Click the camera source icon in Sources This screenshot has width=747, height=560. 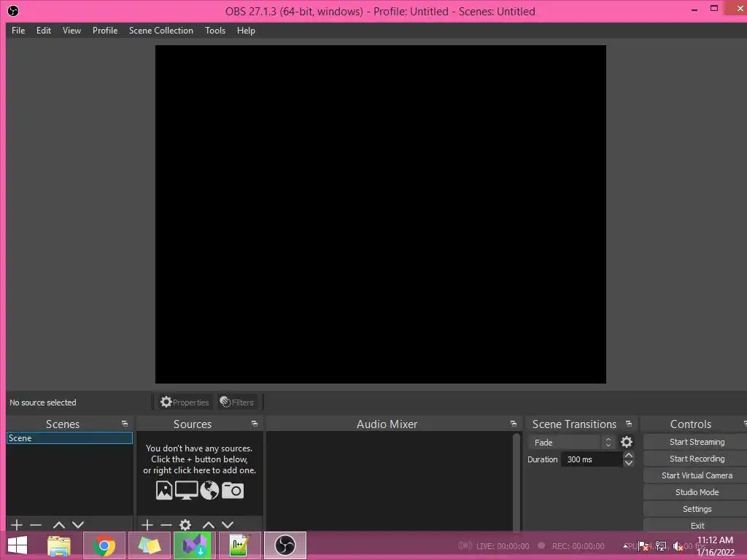[x=233, y=490]
